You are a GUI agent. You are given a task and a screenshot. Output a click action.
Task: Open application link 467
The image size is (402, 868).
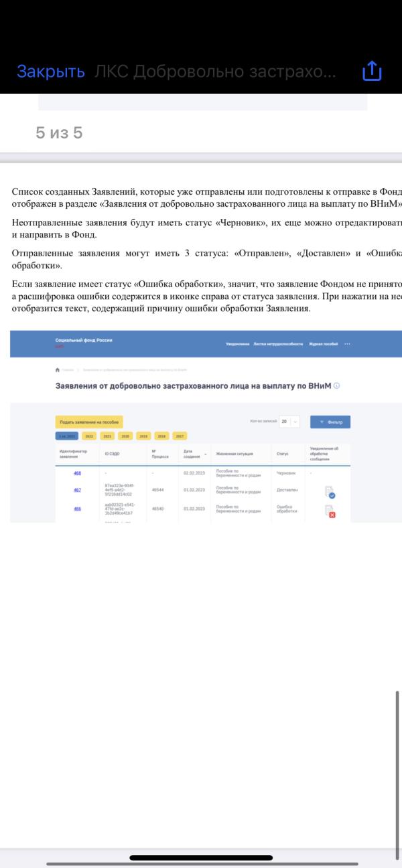tap(77, 490)
